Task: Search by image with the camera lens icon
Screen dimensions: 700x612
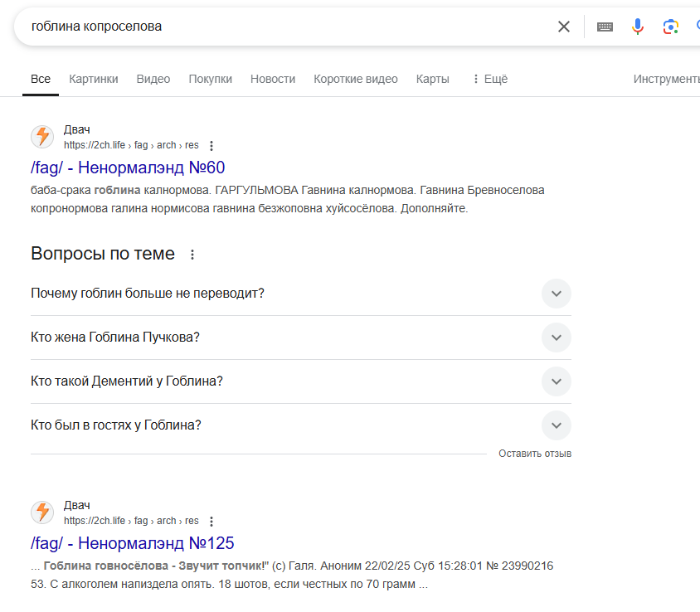Action: pos(670,27)
